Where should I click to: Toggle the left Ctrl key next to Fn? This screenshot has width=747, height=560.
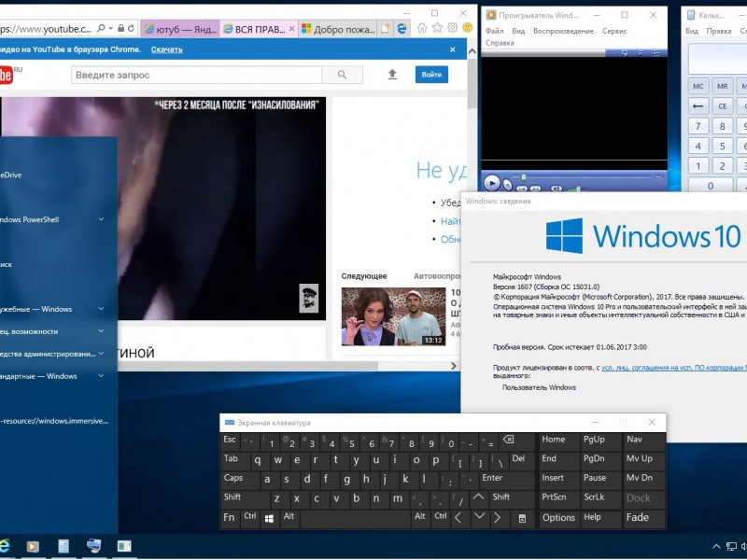249,518
